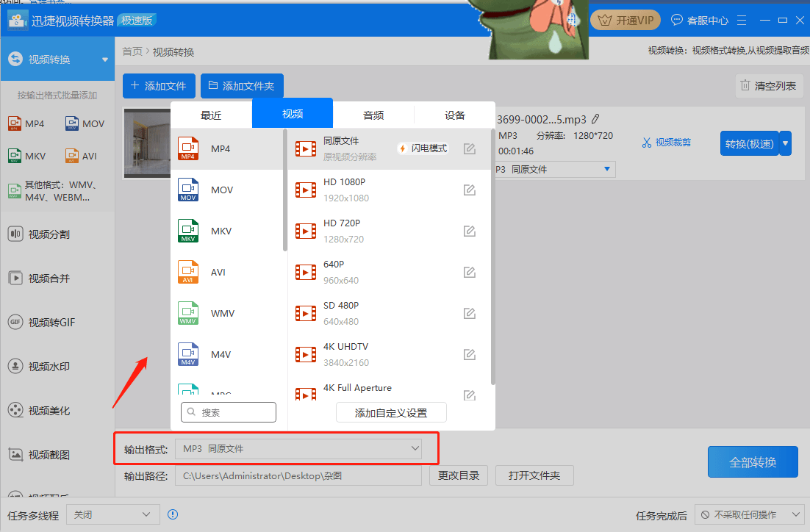Switch to the 设备 tab
Image resolution: width=810 pixels, height=532 pixels.
[x=455, y=115]
